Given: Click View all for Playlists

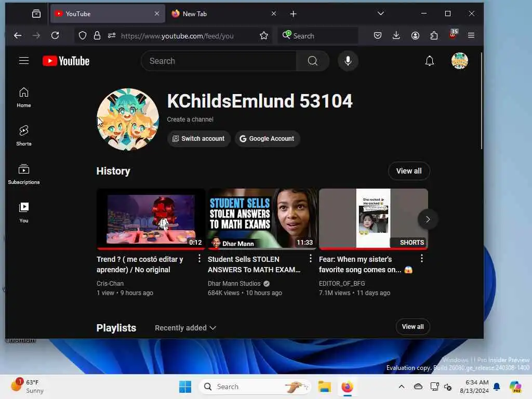Looking at the screenshot, I should coord(413,327).
